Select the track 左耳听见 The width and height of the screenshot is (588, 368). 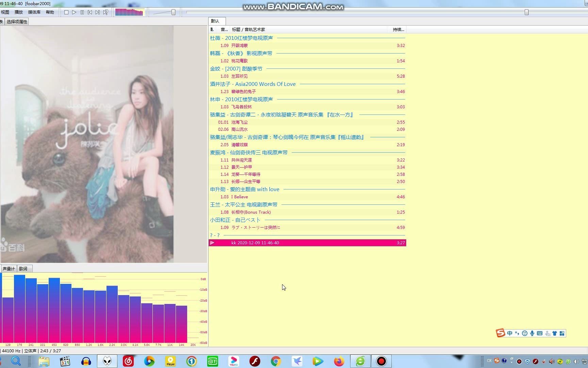307,76
